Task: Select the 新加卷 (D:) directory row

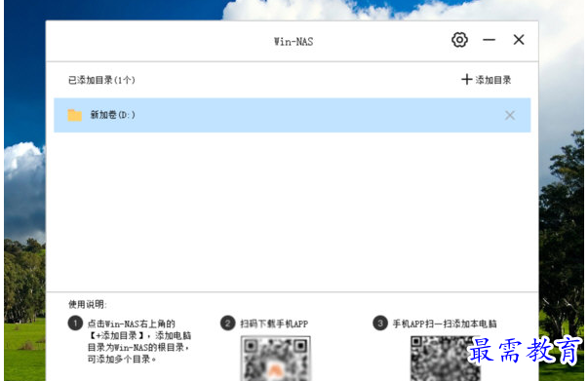Action: (293, 115)
